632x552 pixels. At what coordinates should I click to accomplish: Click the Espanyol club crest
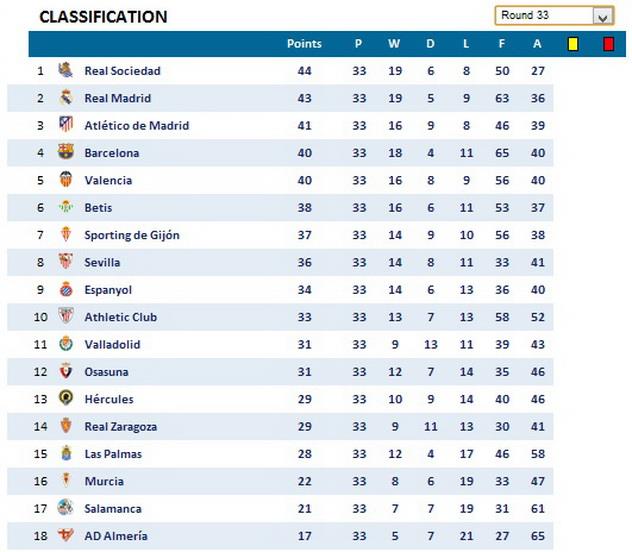click(x=65, y=290)
